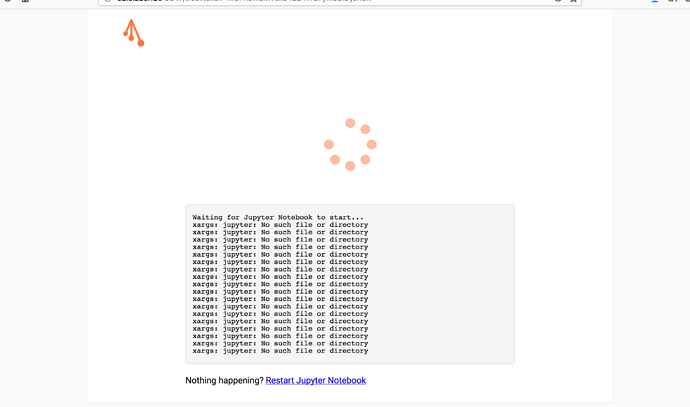Click the topmost dot of the spinner
Viewport: 690px width, 407px height.
tap(350, 123)
